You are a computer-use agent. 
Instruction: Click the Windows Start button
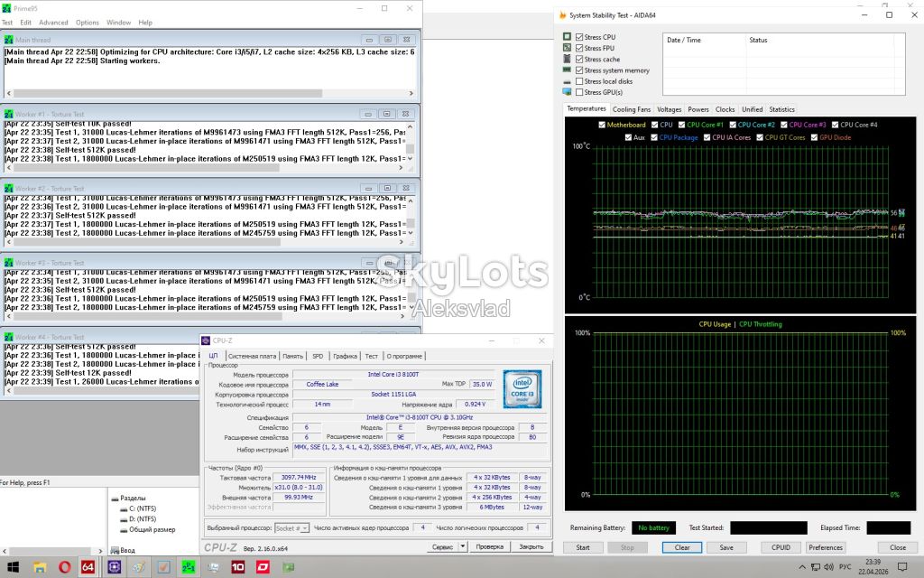tap(13, 567)
